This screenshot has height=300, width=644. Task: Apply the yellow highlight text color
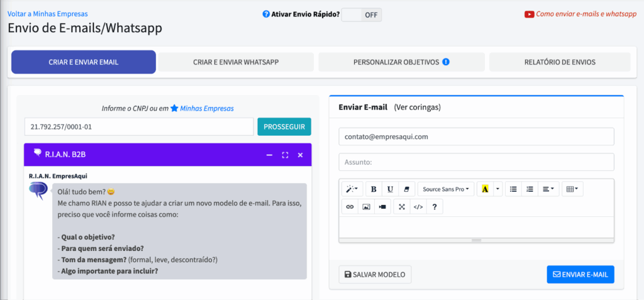pyautogui.click(x=485, y=189)
